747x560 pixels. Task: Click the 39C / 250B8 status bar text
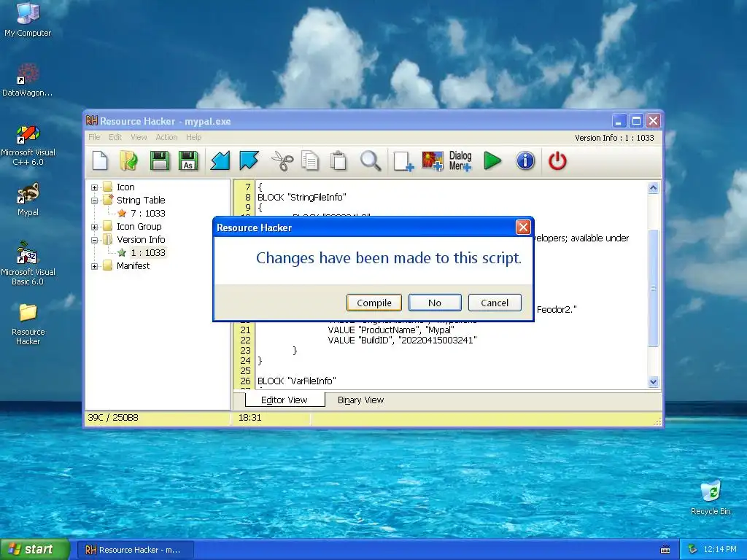point(113,418)
